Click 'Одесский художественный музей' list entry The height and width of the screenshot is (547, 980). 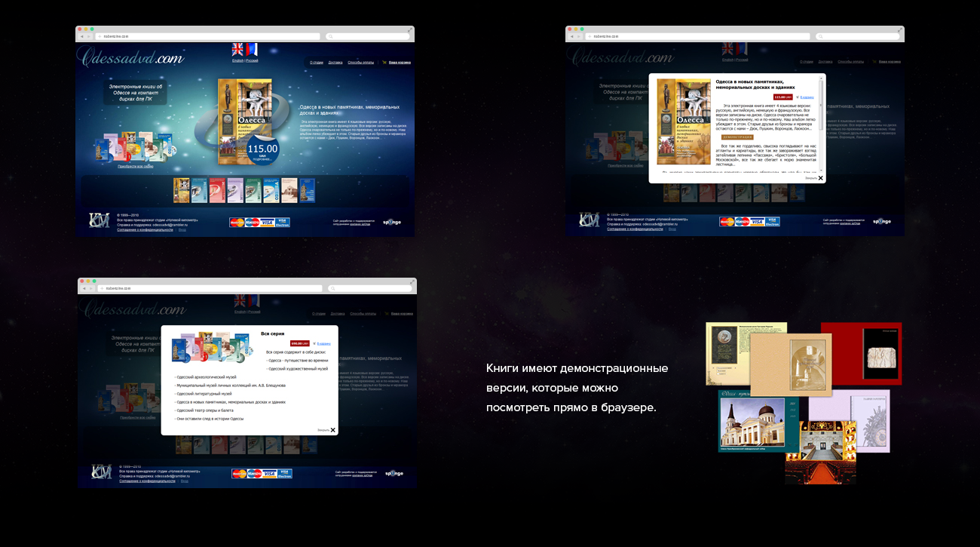click(x=297, y=369)
